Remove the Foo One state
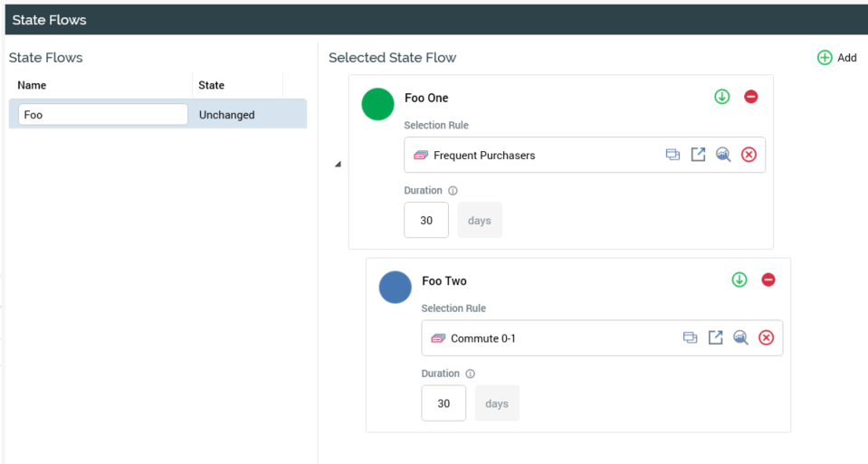The image size is (868, 464). 750,97
